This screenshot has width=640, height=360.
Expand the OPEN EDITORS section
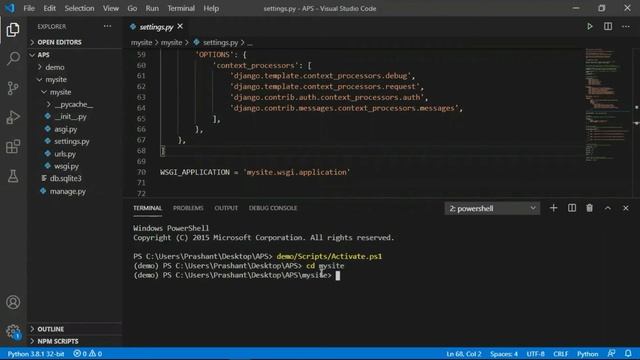click(x=59, y=42)
